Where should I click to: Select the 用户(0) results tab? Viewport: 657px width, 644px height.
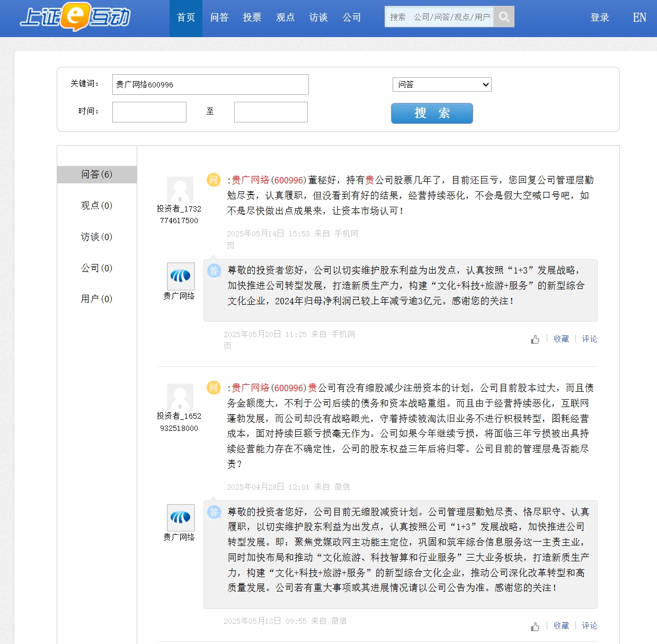tap(97, 299)
